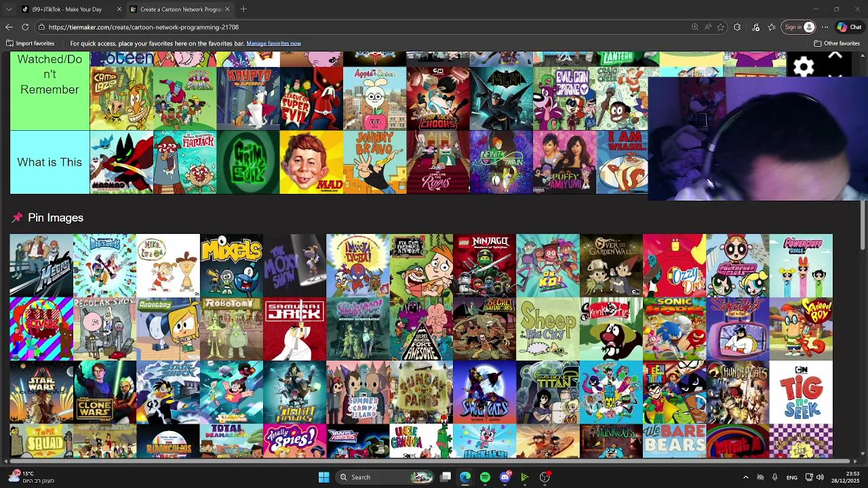Select the Create a Cartoon Network Programming tab

coord(180,9)
